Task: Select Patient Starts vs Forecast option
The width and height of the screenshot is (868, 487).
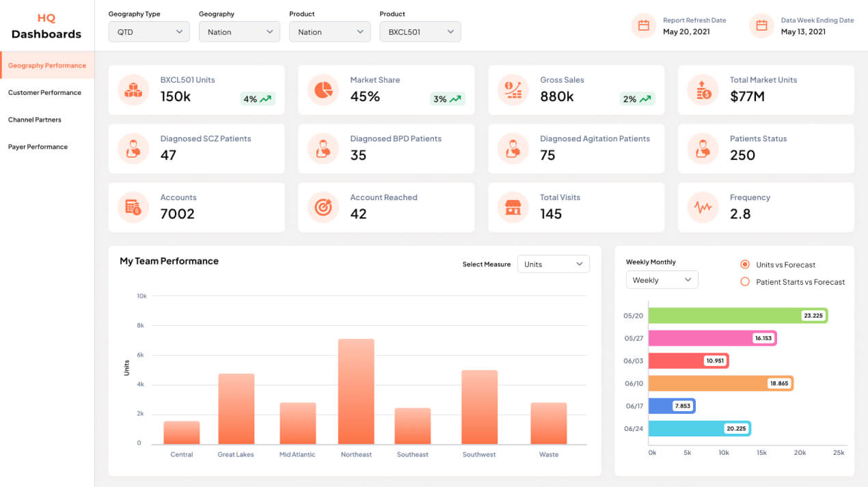Action: (x=745, y=281)
